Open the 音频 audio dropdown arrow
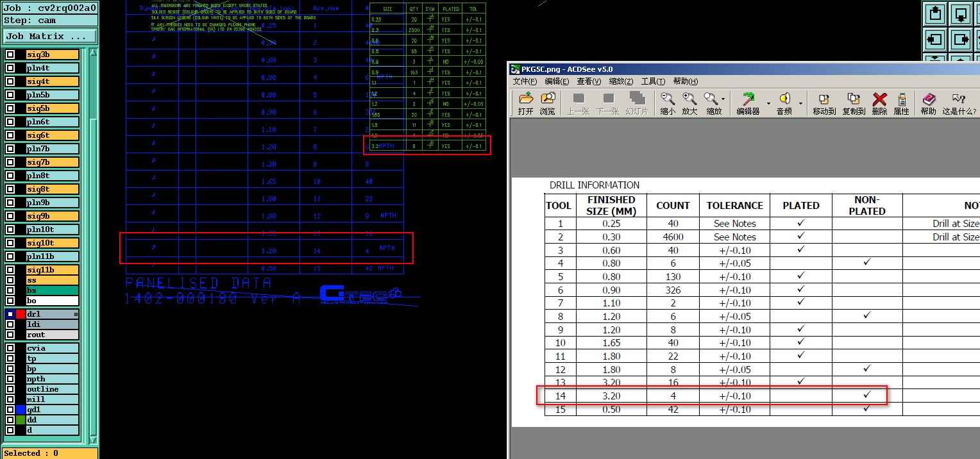 coord(800,103)
